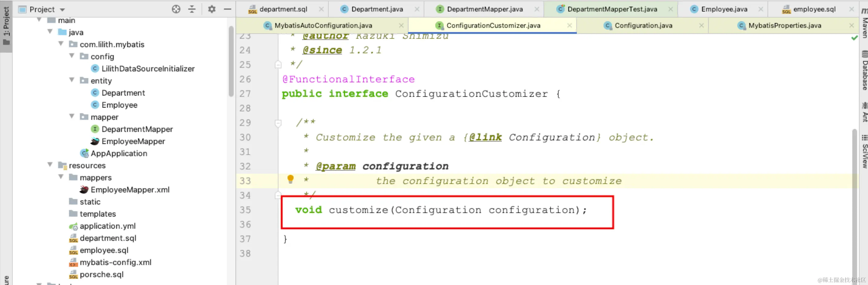Close the DepartmentMapperTest.java tab

point(671,9)
